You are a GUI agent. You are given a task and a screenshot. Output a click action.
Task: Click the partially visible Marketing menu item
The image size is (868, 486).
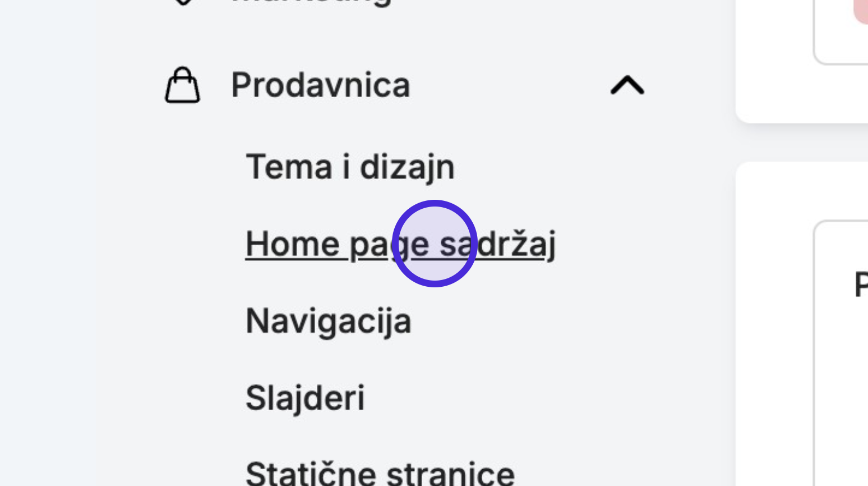tap(311, 3)
